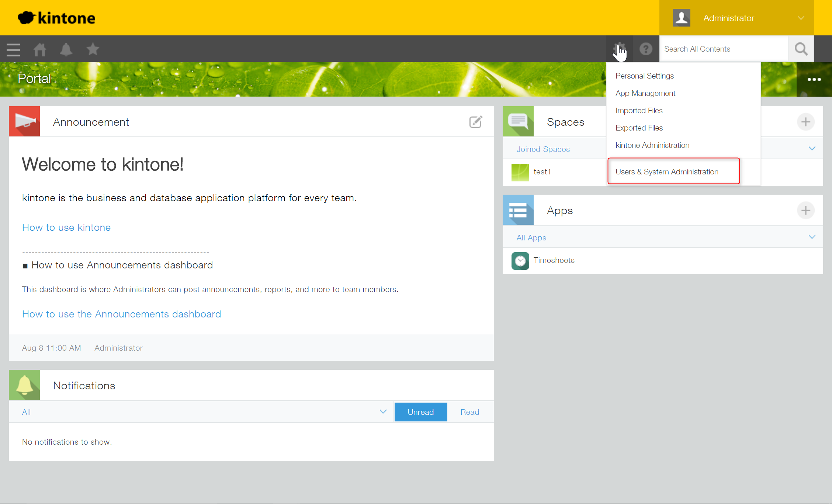832x504 pixels.
Task: Click the Notifications panel title
Action: 84,386
